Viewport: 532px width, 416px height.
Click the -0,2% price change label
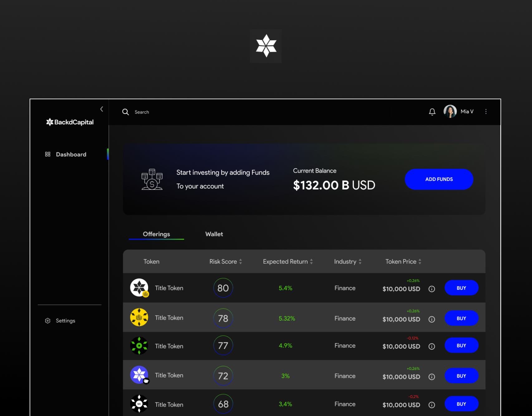pyautogui.click(x=414, y=397)
